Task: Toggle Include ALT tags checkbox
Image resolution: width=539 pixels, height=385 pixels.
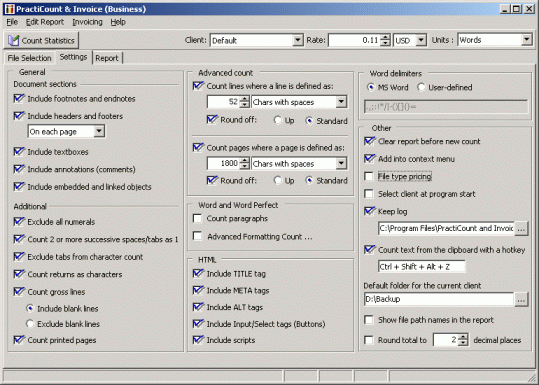Action: pyautogui.click(x=198, y=307)
